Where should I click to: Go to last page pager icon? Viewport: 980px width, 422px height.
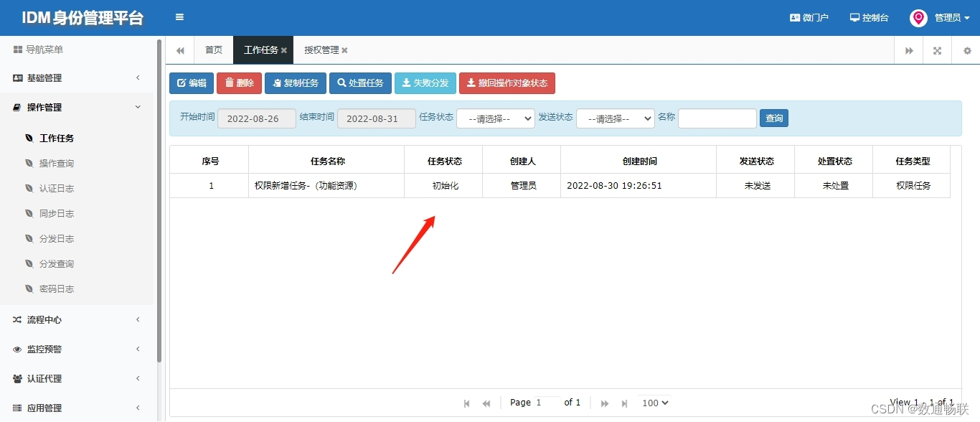pos(624,403)
